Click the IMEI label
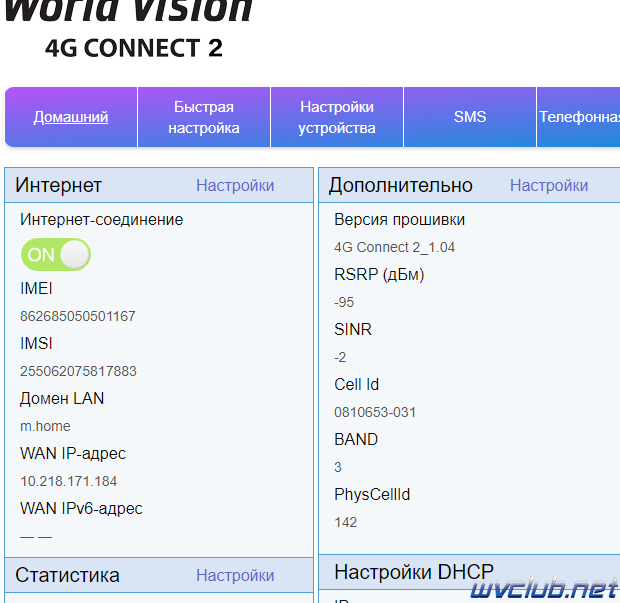This screenshot has width=620, height=603. [x=36, y=289]
